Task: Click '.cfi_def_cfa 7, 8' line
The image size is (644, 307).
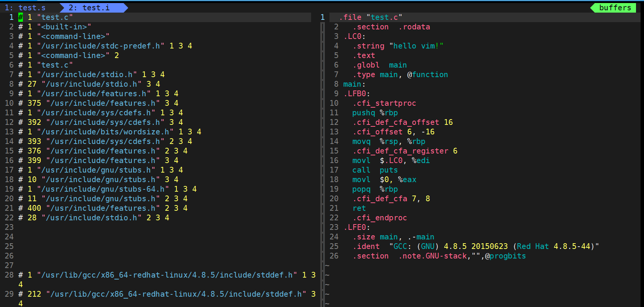Action: coord(391,199)
